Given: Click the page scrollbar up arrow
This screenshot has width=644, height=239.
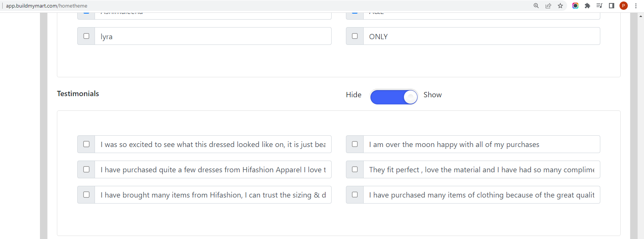Looking at the screenshot, I should pos(641,16).
